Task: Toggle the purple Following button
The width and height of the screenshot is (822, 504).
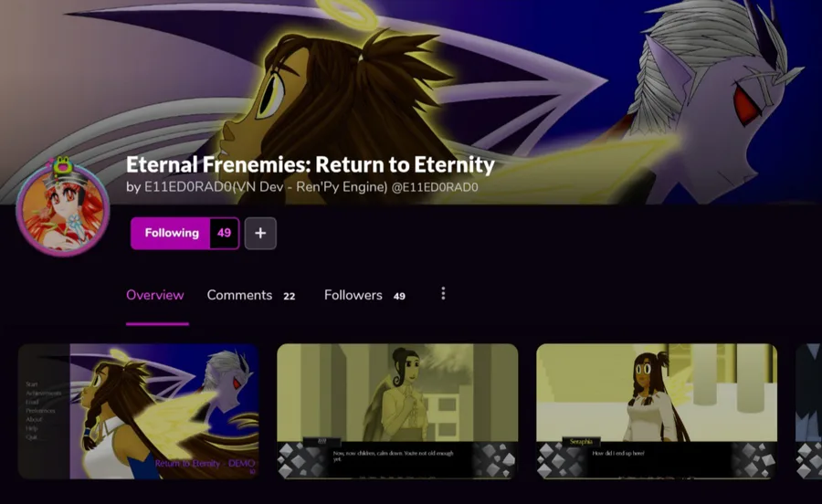Action: coord(171,233)
